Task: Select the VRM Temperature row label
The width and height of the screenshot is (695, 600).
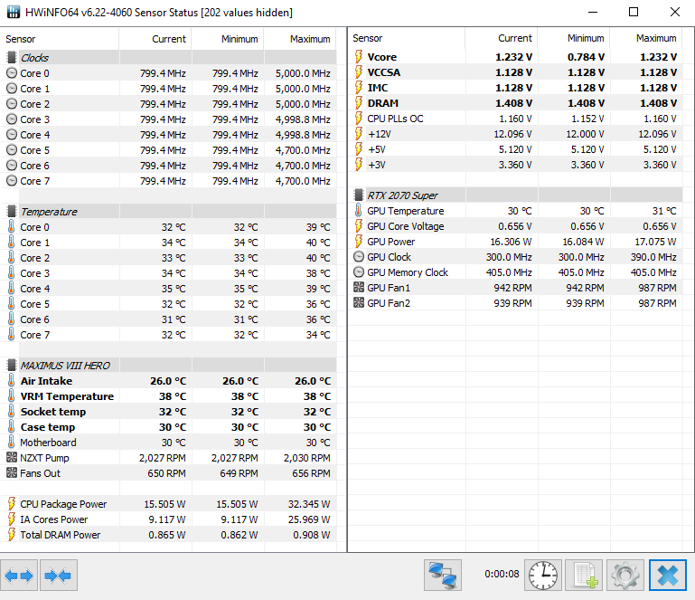Action: [67, 396]
